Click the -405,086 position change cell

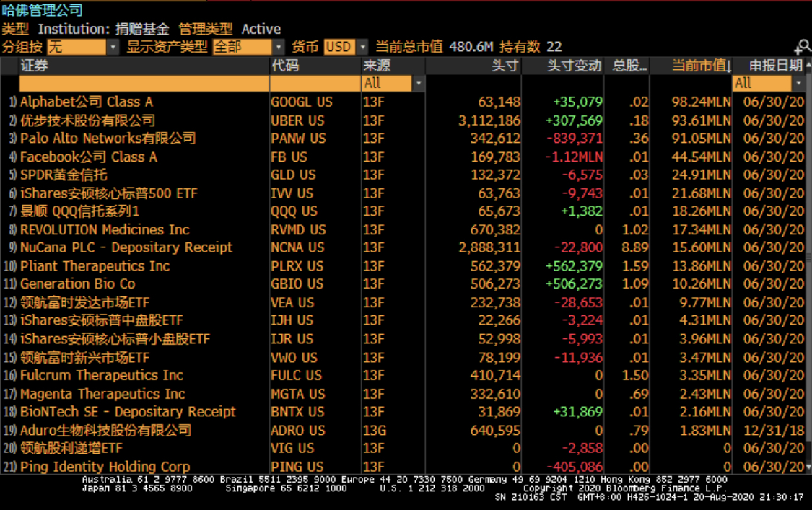(x=575, y=467)
